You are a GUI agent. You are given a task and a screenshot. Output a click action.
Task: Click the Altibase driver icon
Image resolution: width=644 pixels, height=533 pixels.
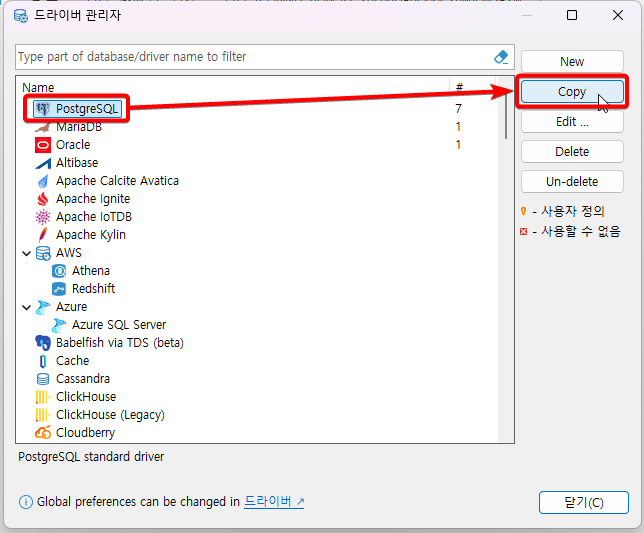point(43,163)
